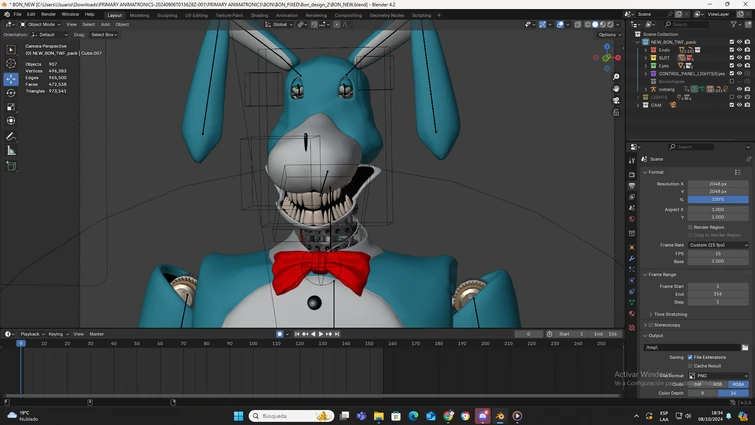Activate the Measure tool
This screenshot has height=425, width=755.
[x=11, y=151]
